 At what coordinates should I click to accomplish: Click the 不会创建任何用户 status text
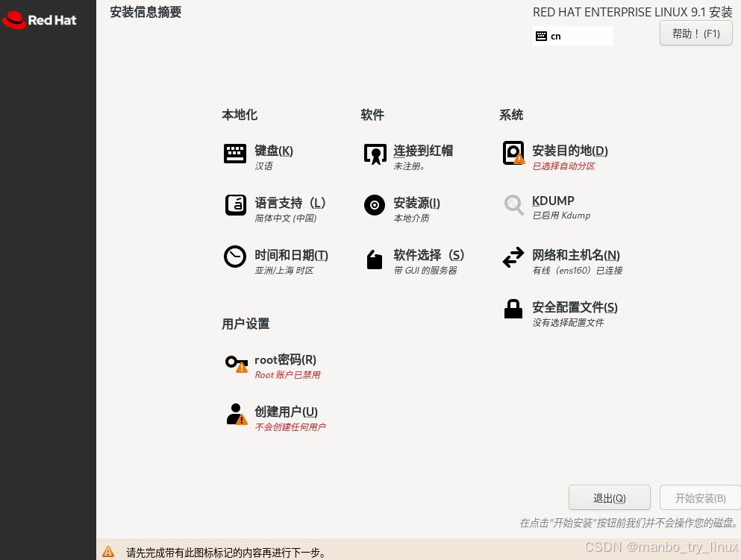(x=290, y=427)
